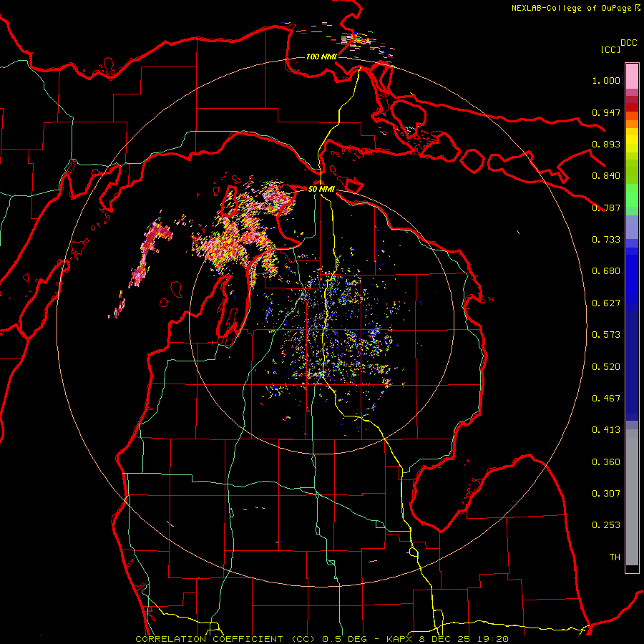
Task: Click the 0.520 scale value
Action: pyautogui.click(x=606, y=367)
